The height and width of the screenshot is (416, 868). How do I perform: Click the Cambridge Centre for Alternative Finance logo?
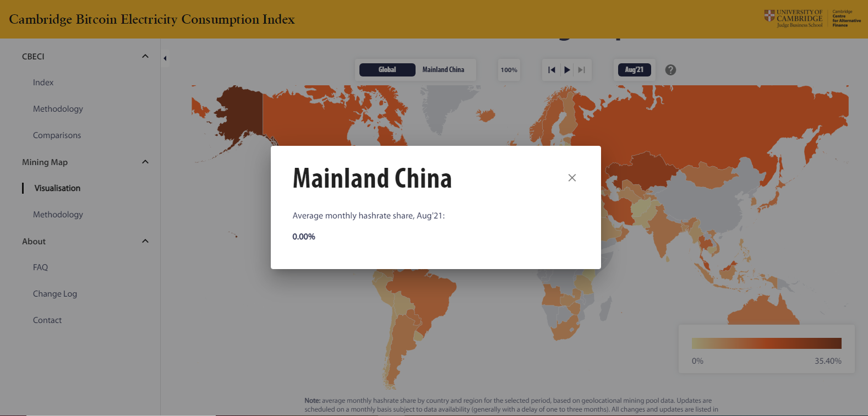(847, 19)
